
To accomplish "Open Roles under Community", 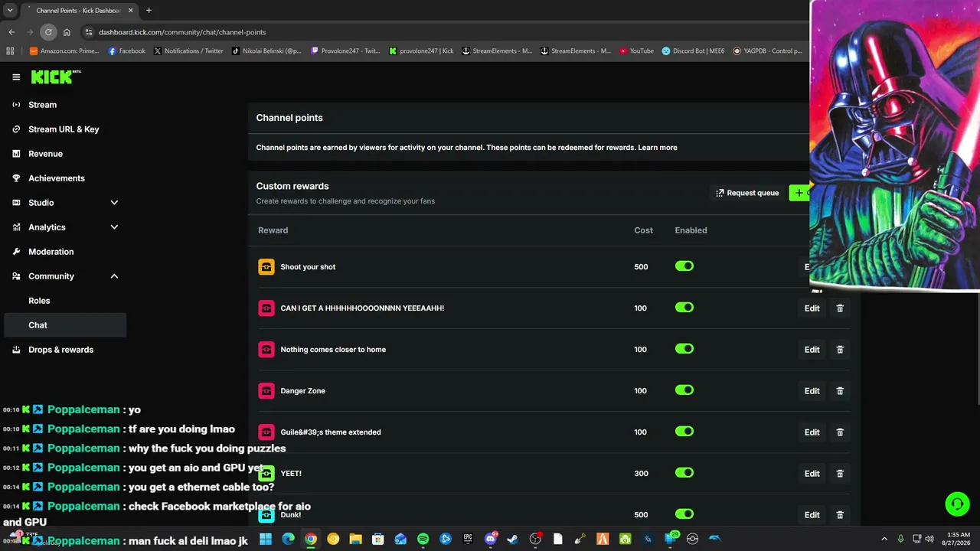I will (39, 301).
